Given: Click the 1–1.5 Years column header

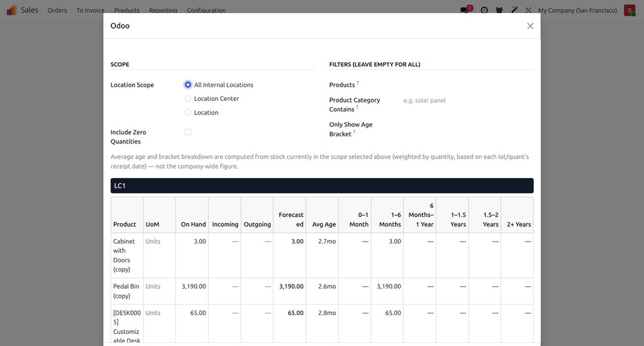Looking at the screenshot, I should [x=452, y=215].
